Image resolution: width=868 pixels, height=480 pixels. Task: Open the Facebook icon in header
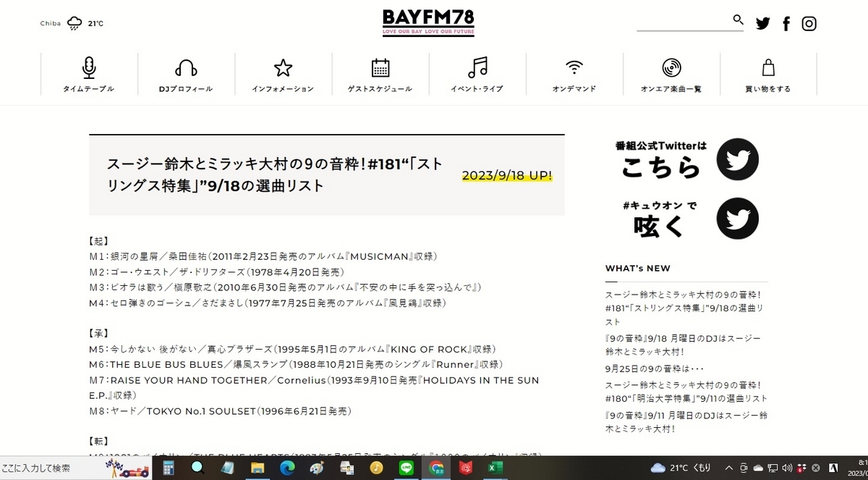pos(786,24)
